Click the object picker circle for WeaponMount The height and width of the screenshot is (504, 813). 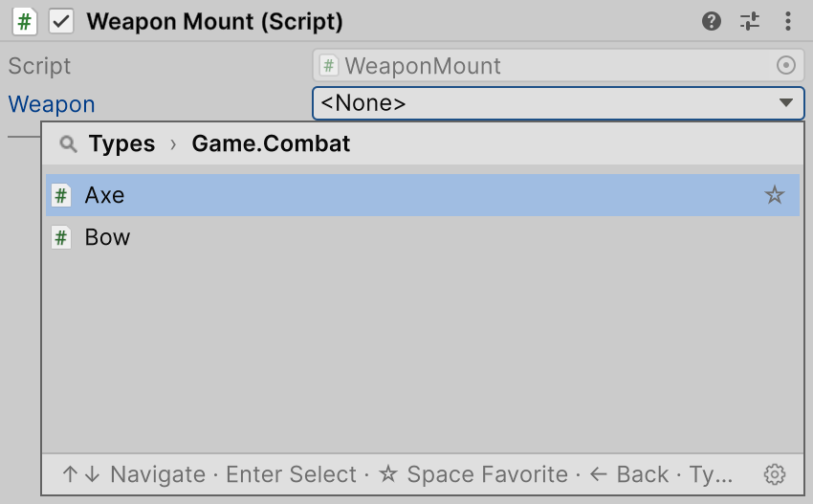pos(786,65)
